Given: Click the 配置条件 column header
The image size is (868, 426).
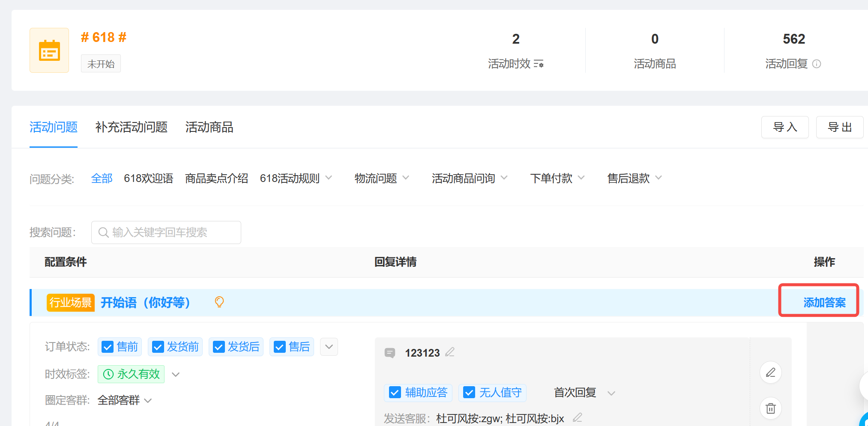Looking at the screenshot, I should pos(66,262).
